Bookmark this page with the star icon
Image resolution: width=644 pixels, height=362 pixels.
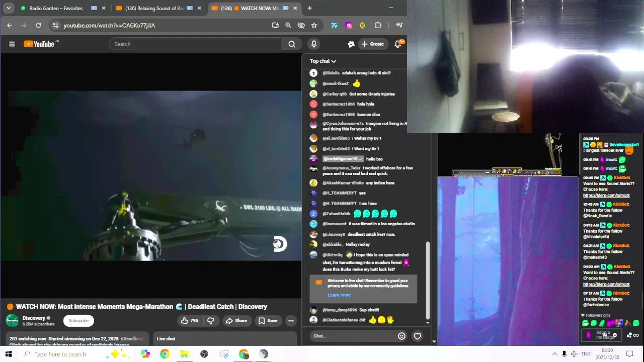[x=314, y=25]
